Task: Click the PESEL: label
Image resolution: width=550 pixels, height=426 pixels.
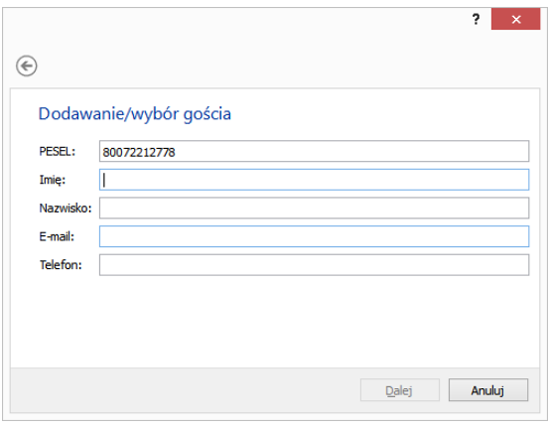Action: [57, 151]
